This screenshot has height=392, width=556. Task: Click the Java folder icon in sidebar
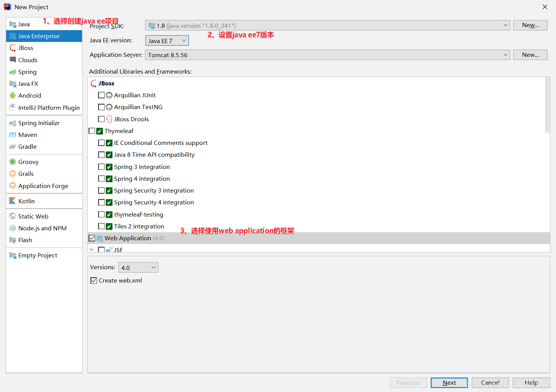(13, 24)
